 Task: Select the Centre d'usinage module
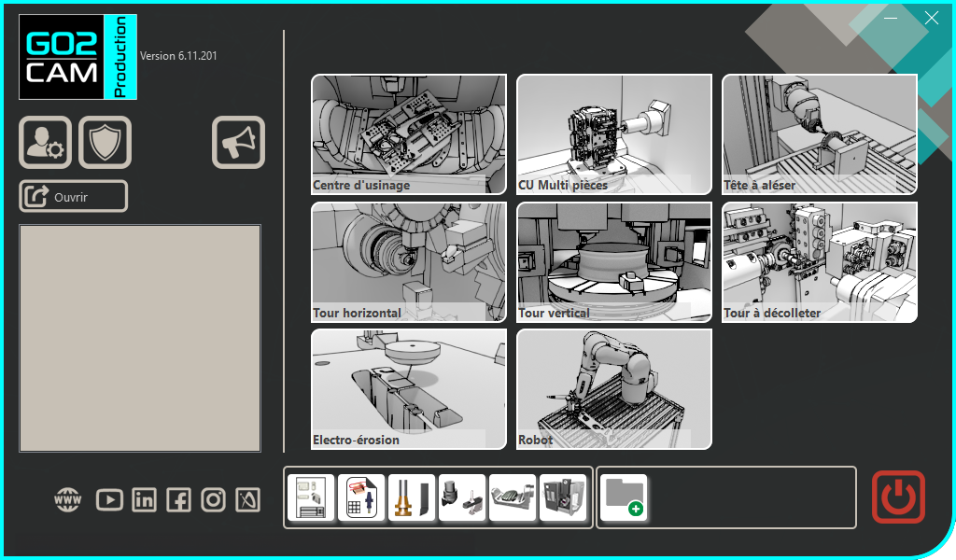408,133
